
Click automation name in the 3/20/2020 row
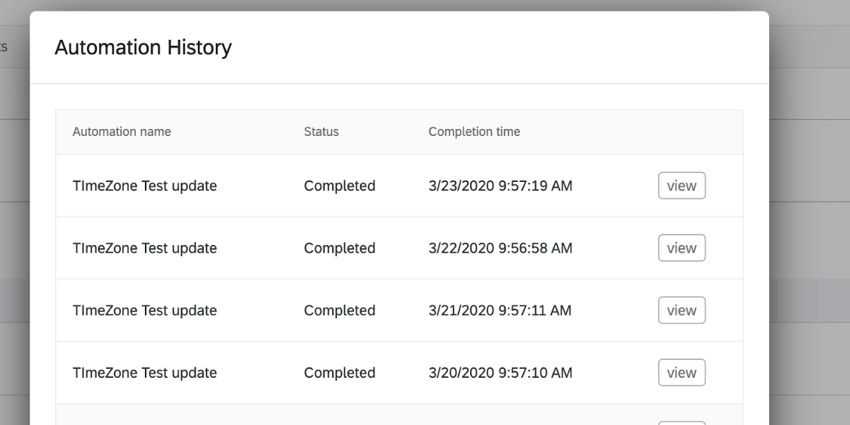pos(144,373)
